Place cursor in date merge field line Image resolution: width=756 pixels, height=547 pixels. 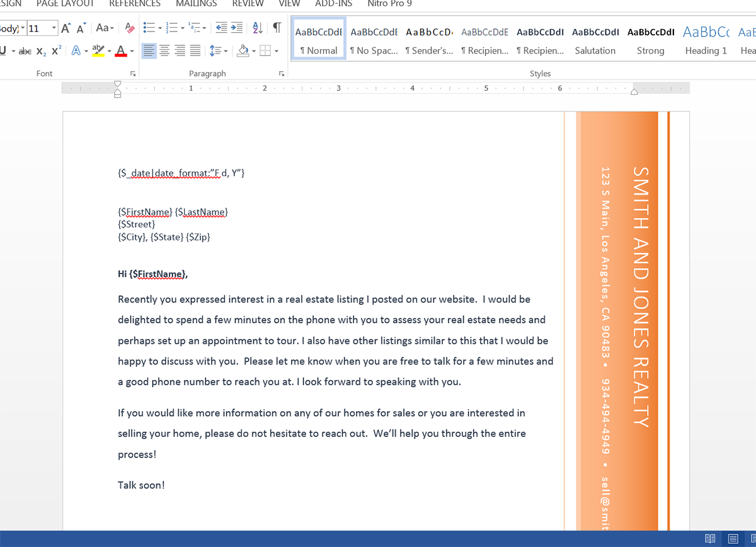click(x=181, y=172)
